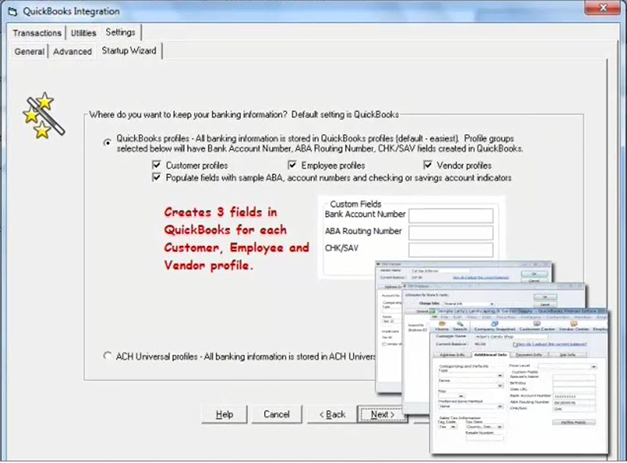Screen dimensions: 627x463
Task: Expand Preferred Send Method dropdown in sample window
Action: (500, 406)
